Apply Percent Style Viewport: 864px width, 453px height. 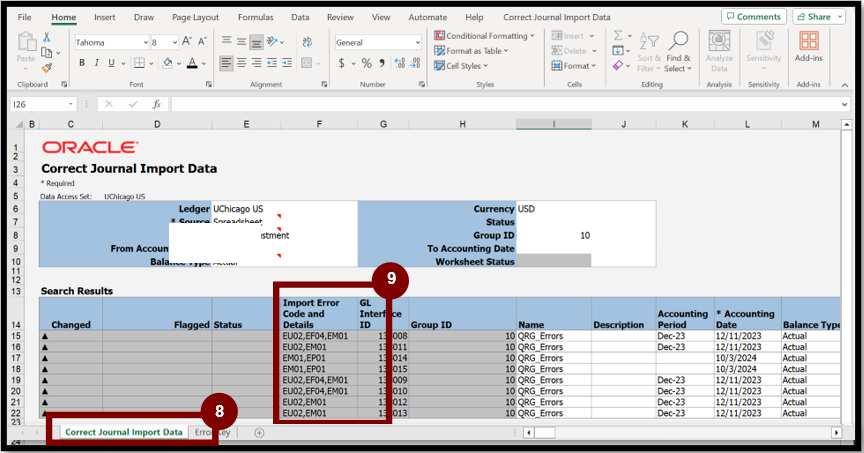click(x=366, y=63)
